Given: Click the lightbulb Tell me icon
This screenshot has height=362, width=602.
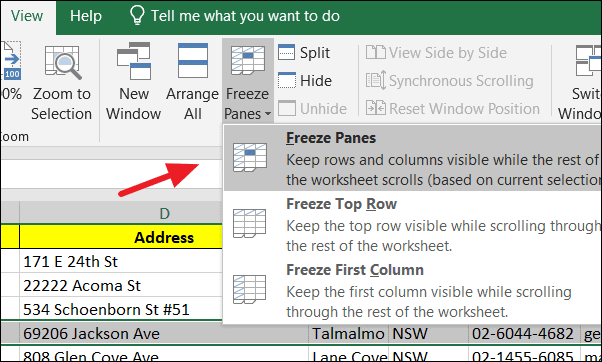Looking at the screenshot, I should click(137, 15).
